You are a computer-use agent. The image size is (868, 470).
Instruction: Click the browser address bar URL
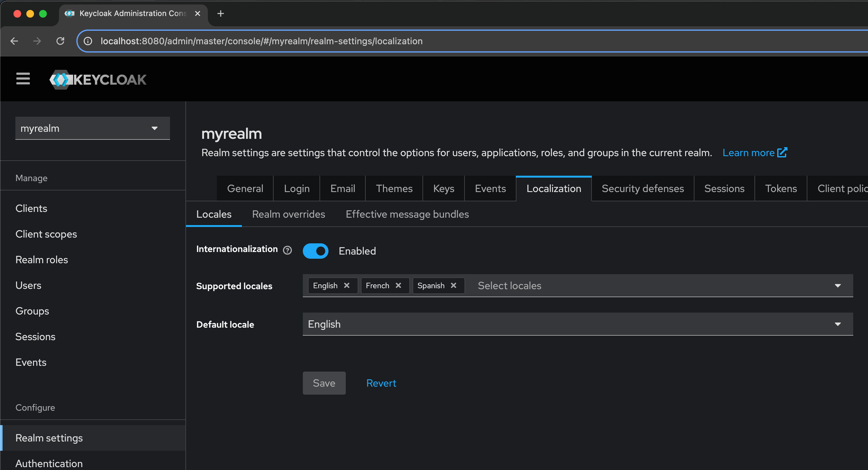pyautogui.click(x=261, y=41)
